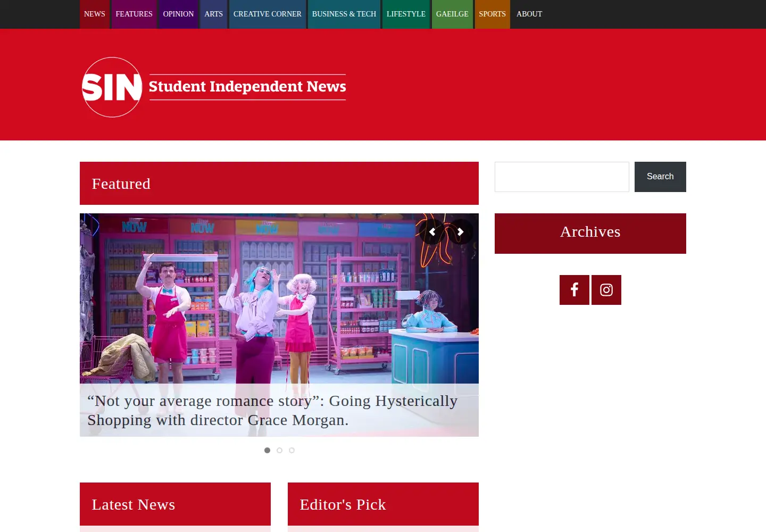766x532 pixels.
Task: Open the About page
Action: (x=529, y=14)
